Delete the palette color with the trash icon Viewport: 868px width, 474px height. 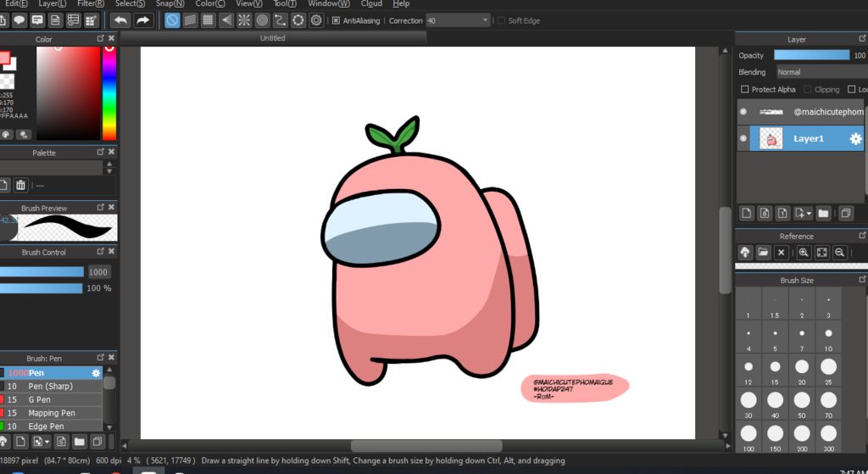pos(20,185)
